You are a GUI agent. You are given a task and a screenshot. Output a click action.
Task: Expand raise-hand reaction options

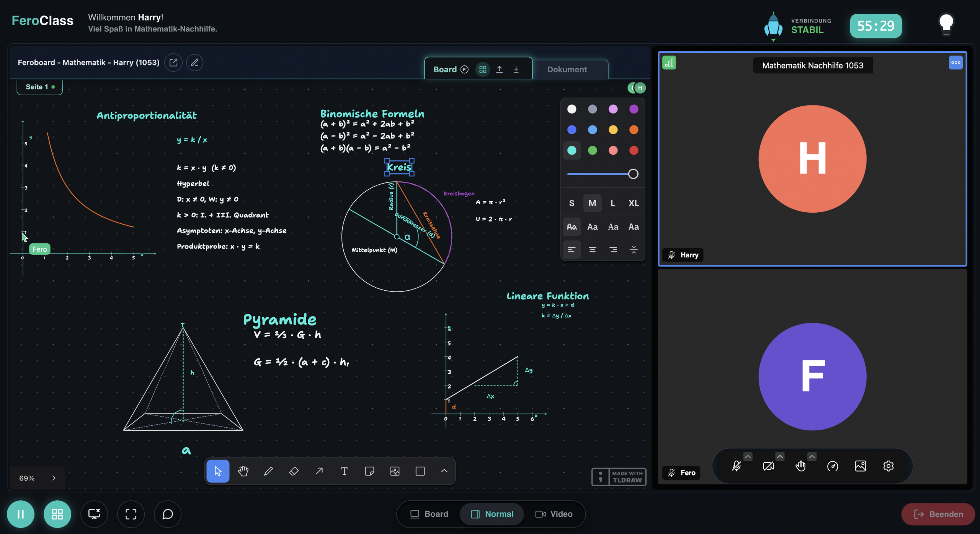[x=812, y=457]
